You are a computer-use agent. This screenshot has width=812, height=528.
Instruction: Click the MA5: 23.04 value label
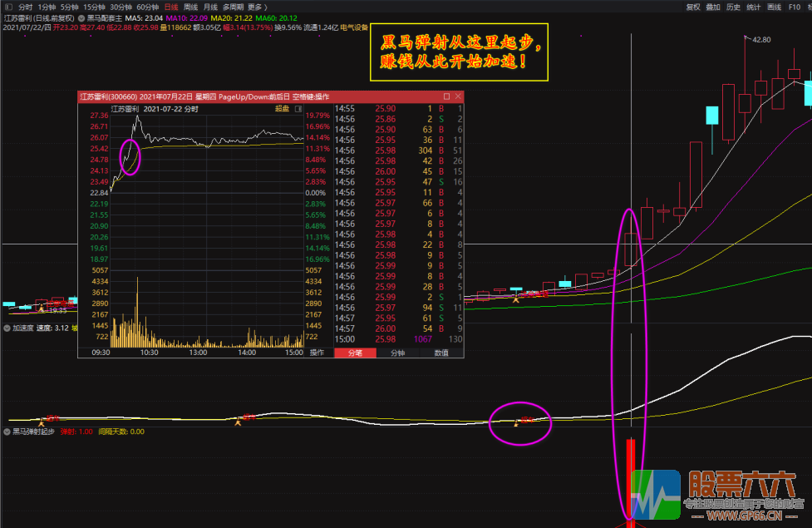(x=144, y=18)
